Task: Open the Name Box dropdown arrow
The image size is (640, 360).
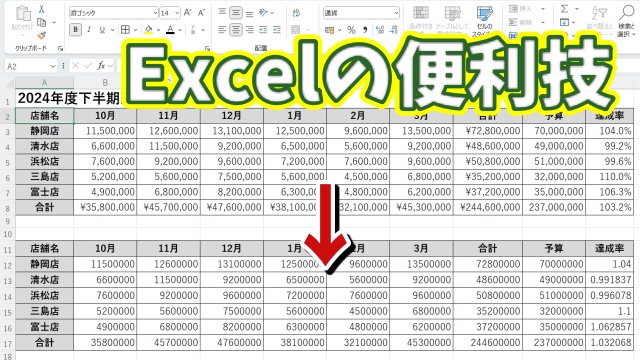Action: (53, 66)
